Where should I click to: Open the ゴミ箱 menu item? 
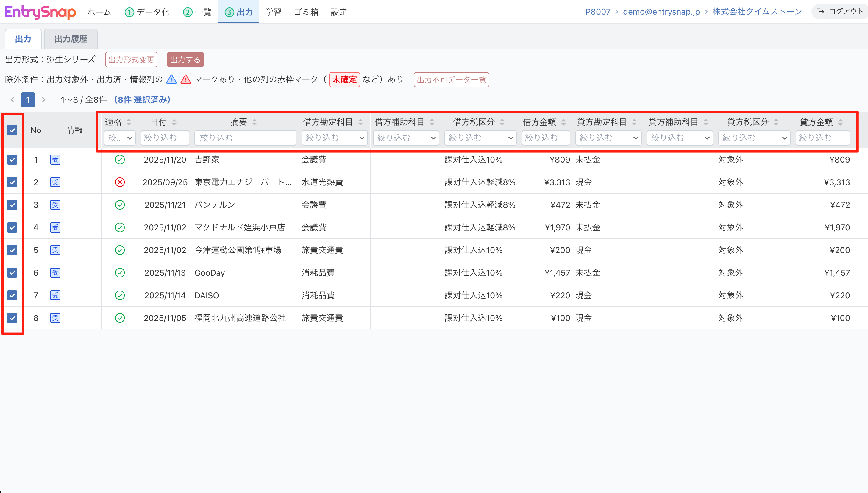pyautogui.click(x=306, y=12)
